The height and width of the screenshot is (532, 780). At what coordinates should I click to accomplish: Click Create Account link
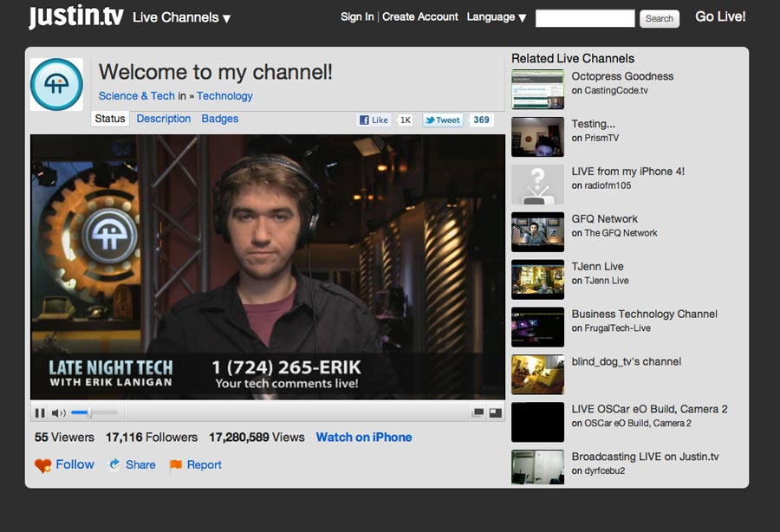(x=419, y=17)
